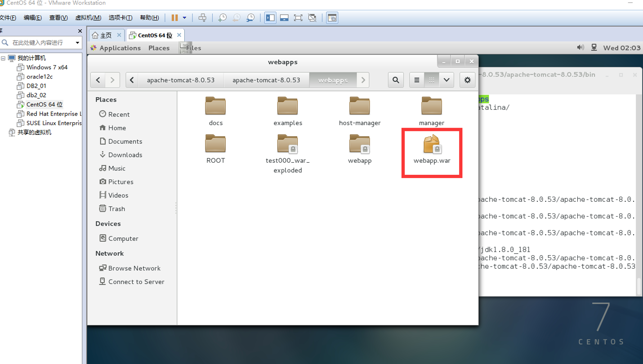Open the view options dropdown arrow
Viewport: 643px width, 364px height.
[x=447, y=80]
